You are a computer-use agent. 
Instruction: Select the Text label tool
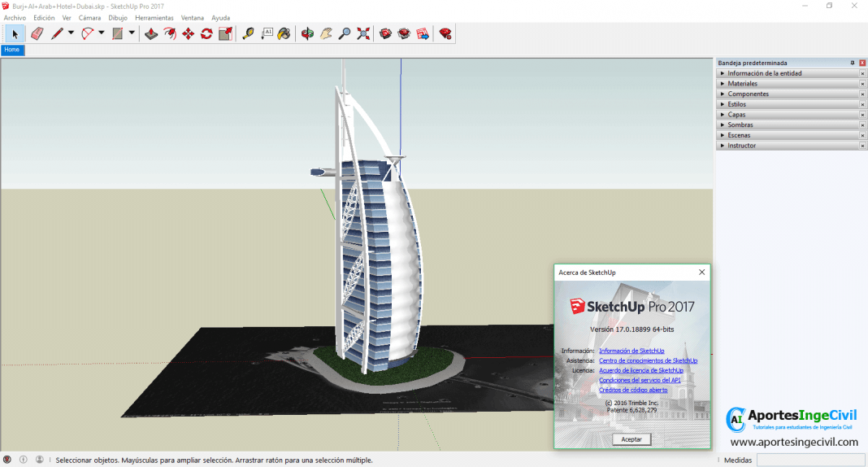pos(267,34)
